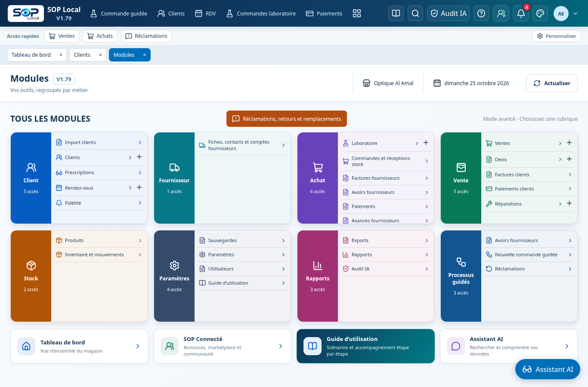Open SOP Connecté card
The height and width of the screenshot is (387, 588).
click(223, 346)
